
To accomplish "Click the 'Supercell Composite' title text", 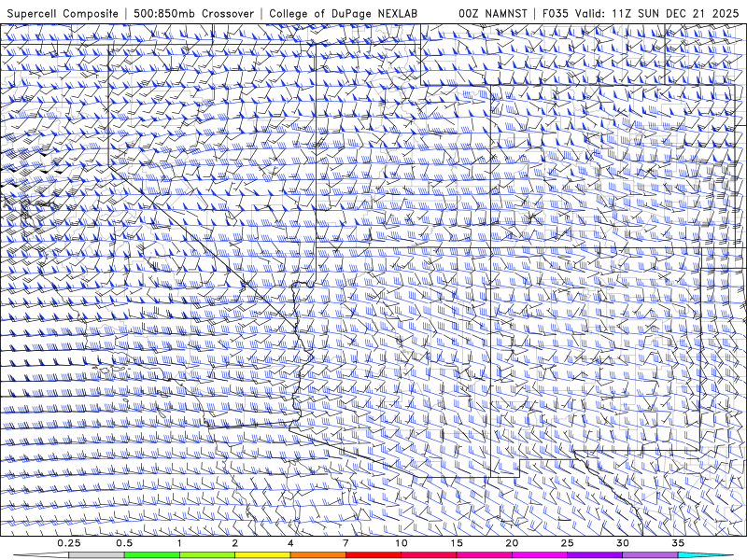I will (63, 13).
